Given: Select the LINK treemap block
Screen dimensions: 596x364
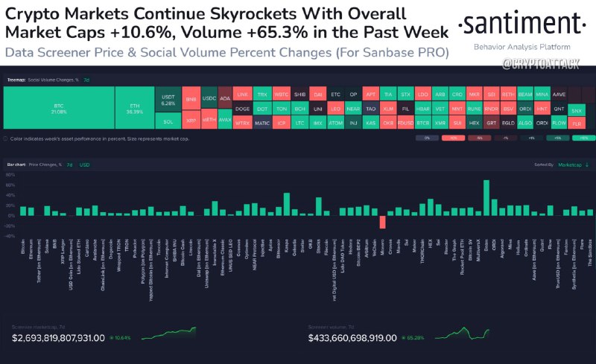Looking at the screenshot, I should (243, 94).
